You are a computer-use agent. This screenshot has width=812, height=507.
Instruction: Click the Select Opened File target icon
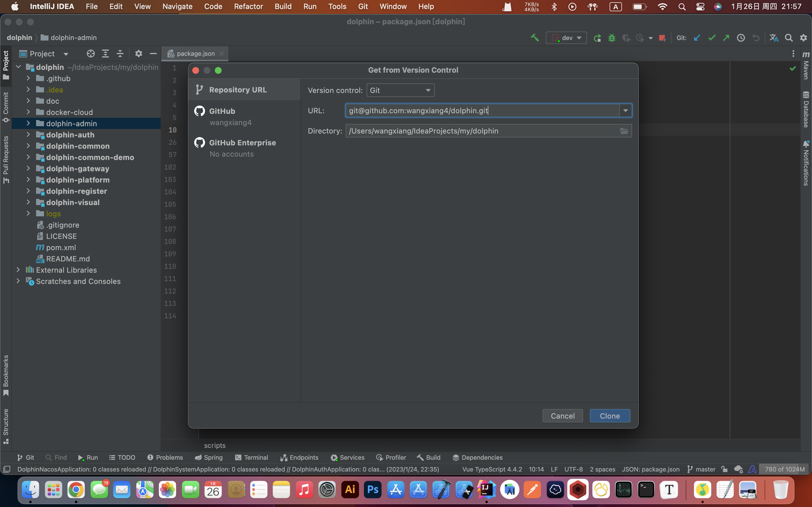(91, 54)
